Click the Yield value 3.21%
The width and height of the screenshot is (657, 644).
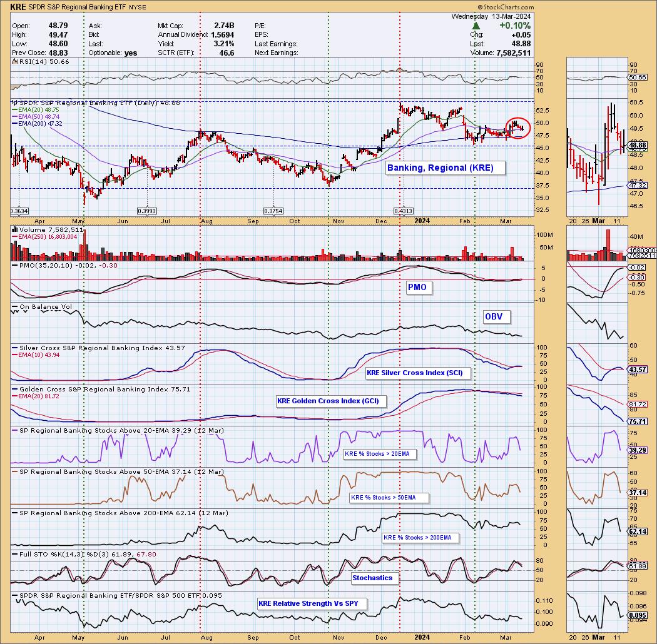pos(224,44)
